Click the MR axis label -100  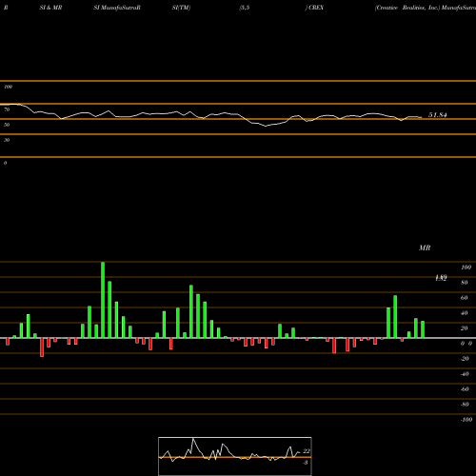[466, 420]
